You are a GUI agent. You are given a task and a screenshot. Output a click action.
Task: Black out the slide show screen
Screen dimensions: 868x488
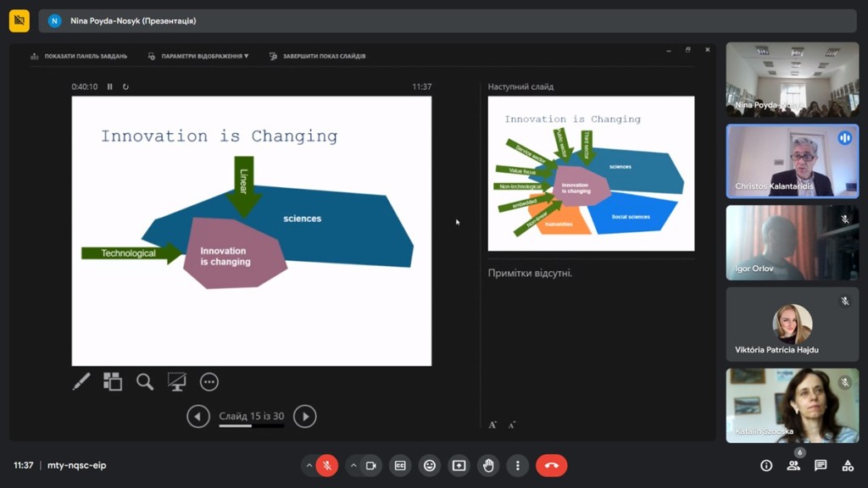[x=176, y=382]
